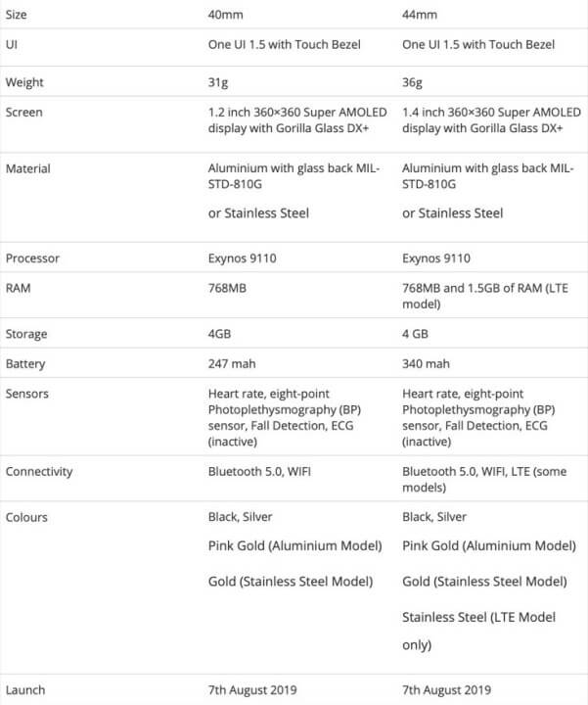Click the Sensors row label

pyautogui.click(x=26, y=395)
